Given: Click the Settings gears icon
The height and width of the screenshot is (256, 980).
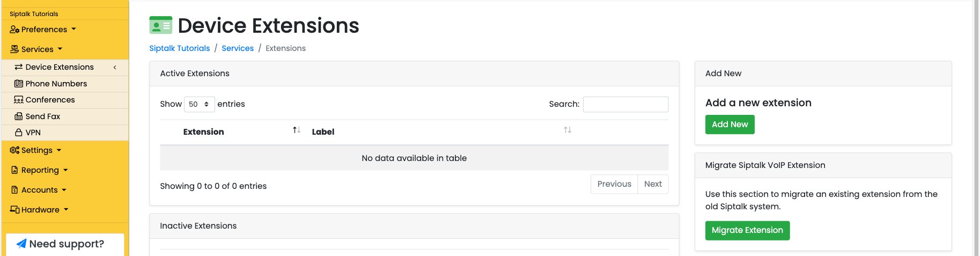Looking at the screenshot, I should click(x=14, y=150).
